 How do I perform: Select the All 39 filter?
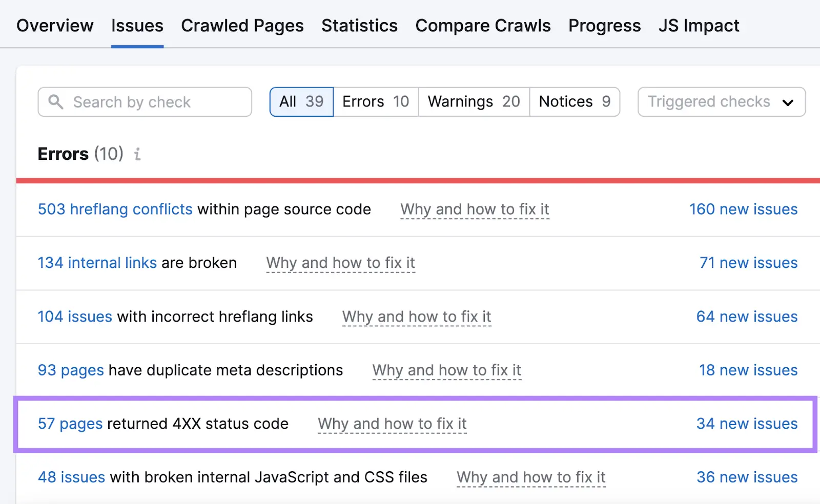pos(301,101)
